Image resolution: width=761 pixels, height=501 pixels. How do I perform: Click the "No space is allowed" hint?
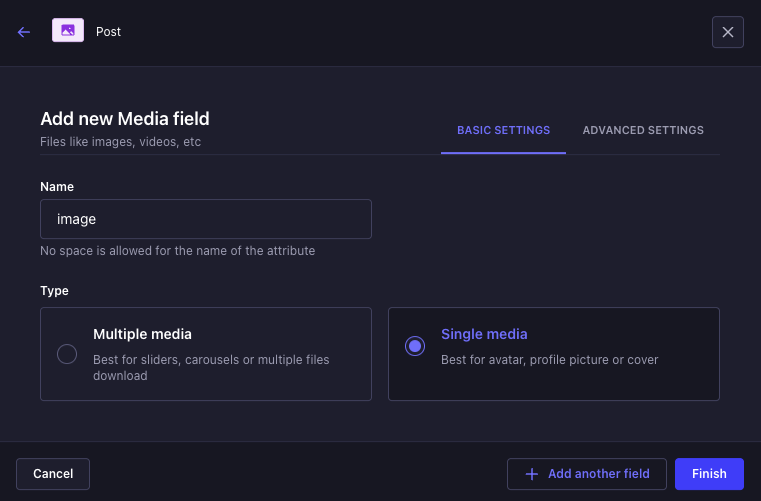point(177,251)
